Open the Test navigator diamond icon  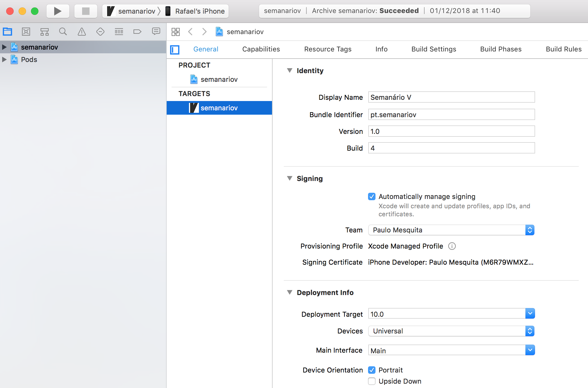click(x=100, y=32)
